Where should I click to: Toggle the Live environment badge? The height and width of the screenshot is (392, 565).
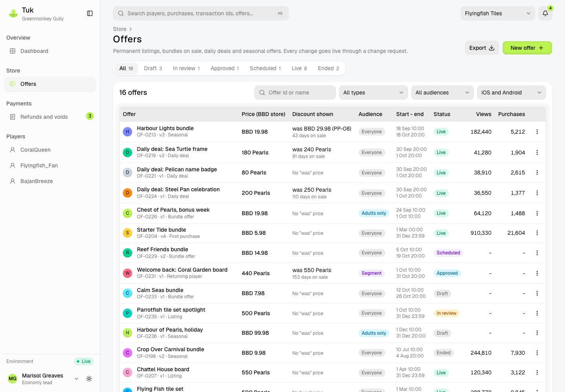pyautogui.click(x=84, y=361)
